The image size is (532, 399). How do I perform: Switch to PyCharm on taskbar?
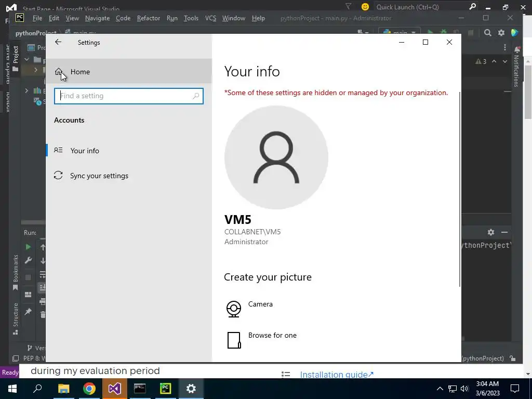coord(165,389)
